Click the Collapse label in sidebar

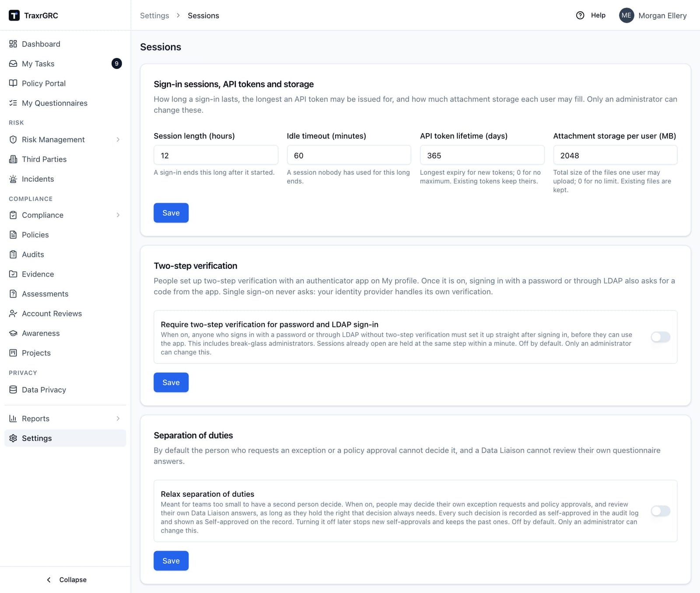coord(73,579)
